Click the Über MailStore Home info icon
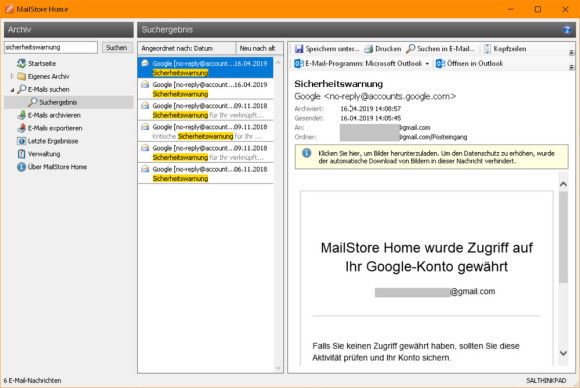The image size is (580, 388). pos(22,167)
